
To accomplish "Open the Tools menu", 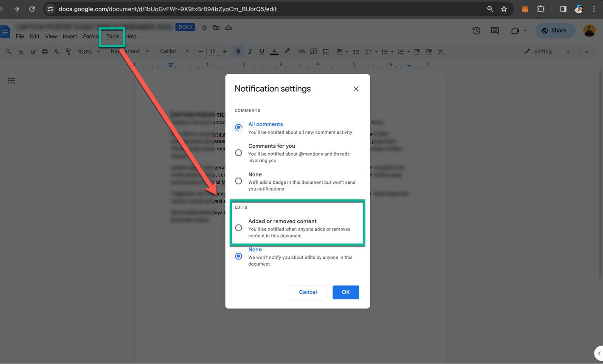I will pyautogui.click(x=112, y=36).
